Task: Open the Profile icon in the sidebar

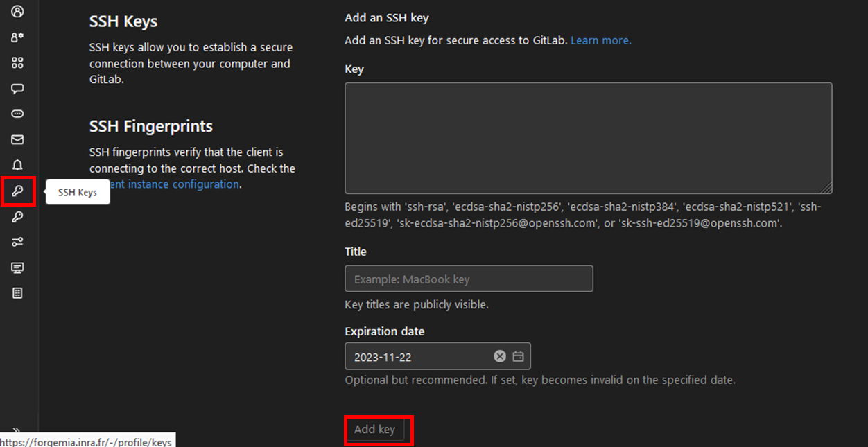Action: pos(17,12)
